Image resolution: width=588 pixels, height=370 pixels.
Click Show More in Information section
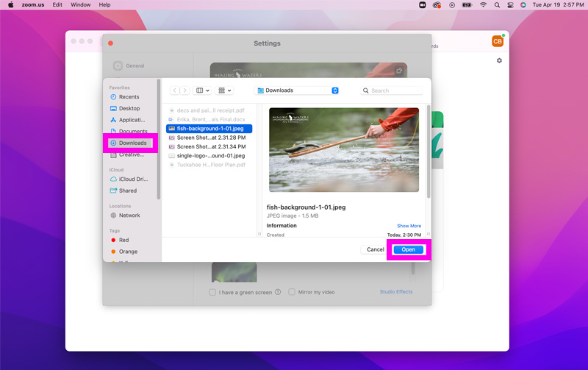click(409, 226)
